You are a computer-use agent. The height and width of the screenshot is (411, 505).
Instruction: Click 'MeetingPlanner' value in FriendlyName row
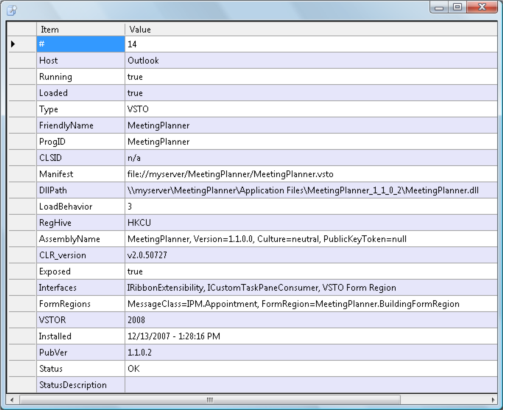[311, 125]
